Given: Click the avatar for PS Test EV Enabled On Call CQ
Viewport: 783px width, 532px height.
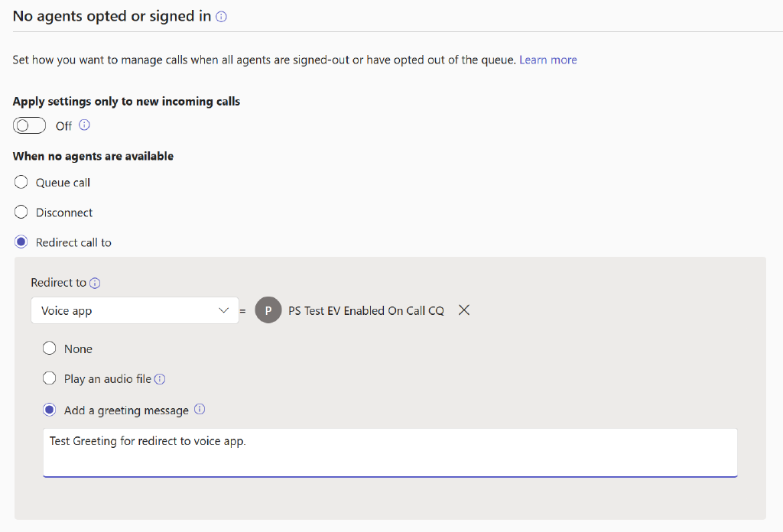Looking at the screenshot, I should (x=268, y=310).
